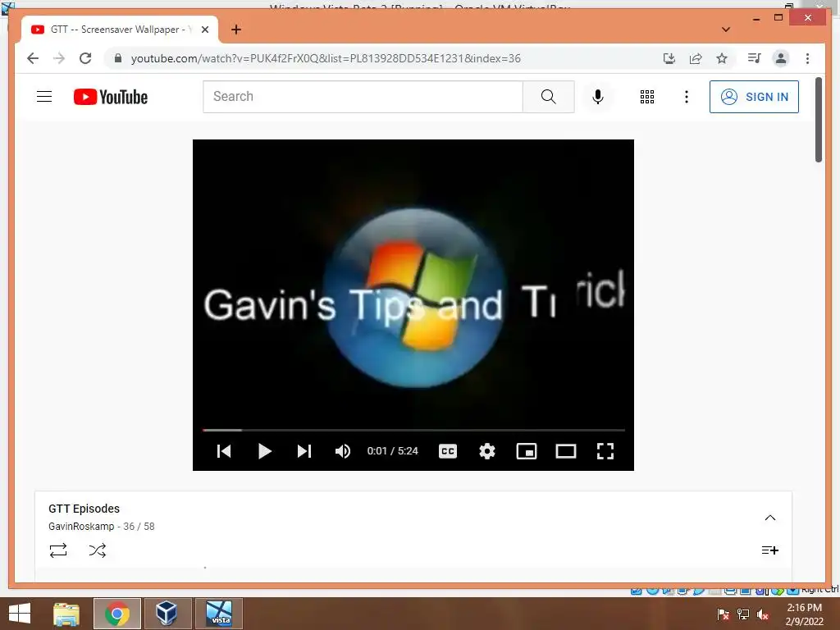840x630 pixels.
Task: Go to the YouTube home logo
Action: click(111, 97)
